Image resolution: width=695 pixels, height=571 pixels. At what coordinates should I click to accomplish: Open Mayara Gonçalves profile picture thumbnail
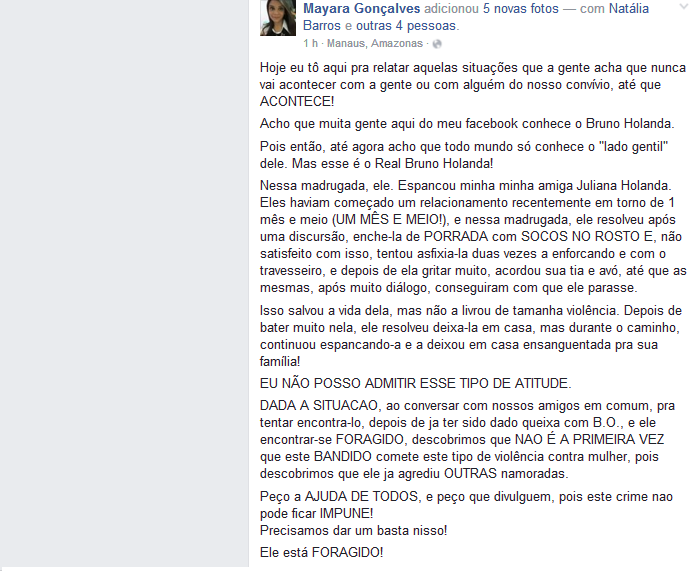(277, 18)
